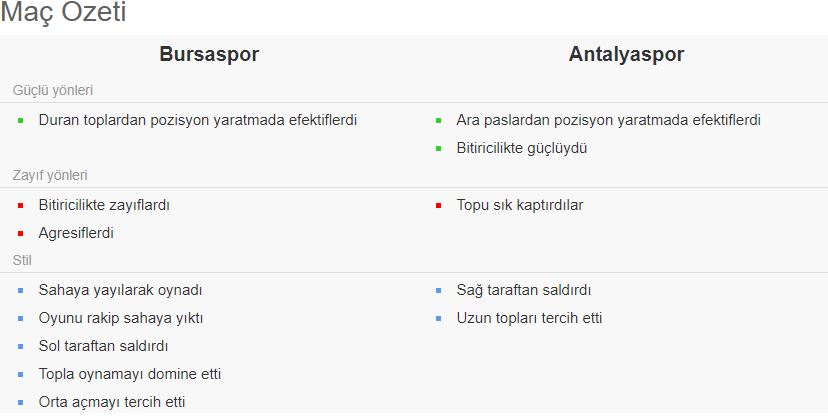Select the Güçlü yönleri section label
The width and height of the screenshot is (828, 416).
(53, 90)
